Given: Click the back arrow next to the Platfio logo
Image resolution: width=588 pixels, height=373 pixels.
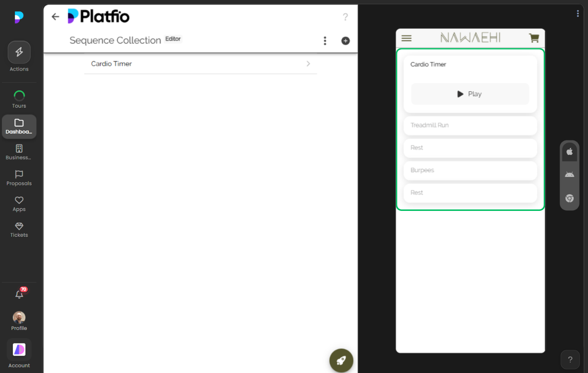Looking at the screenshot, I should click(x=55, y=16).
